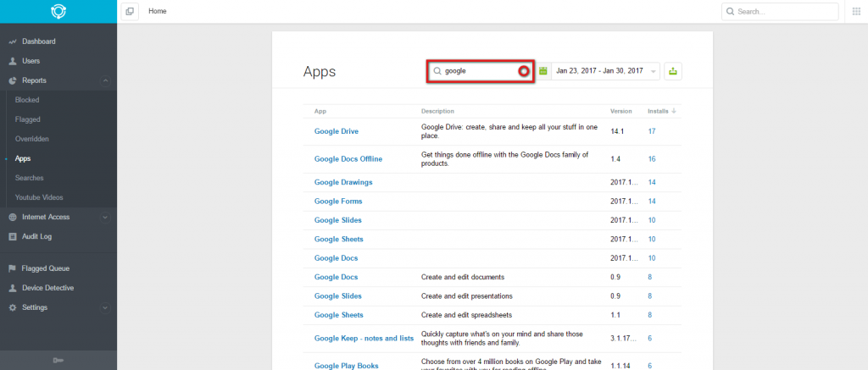Screen dimensions: 868x370
Task: Click the Version column header
Action: (620, 111)
